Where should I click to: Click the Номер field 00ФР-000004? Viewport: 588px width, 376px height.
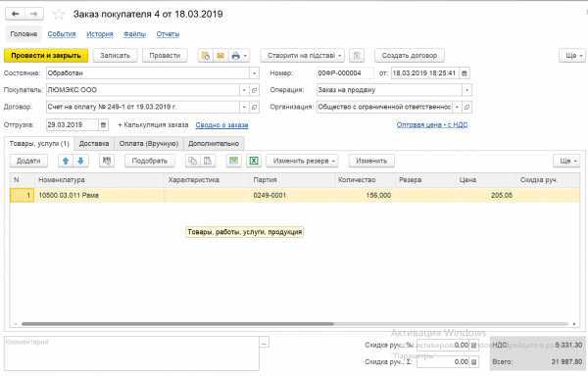(344, 73)
